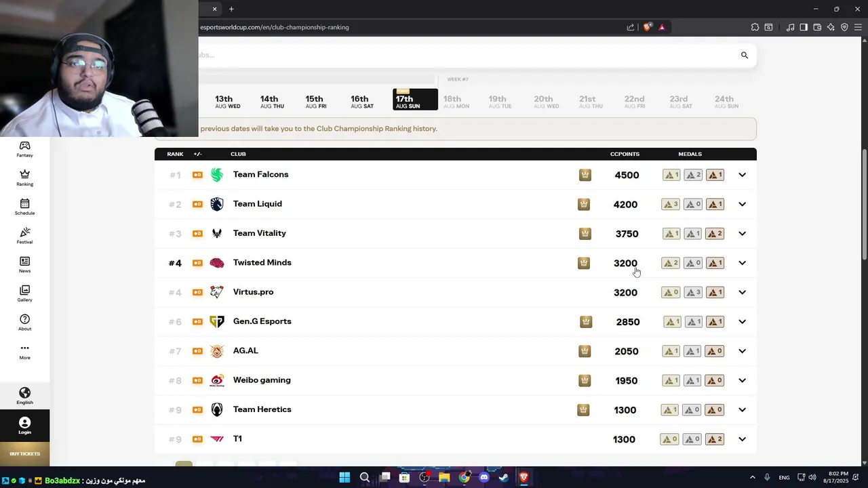Image resolution: width=868 pixels, height=488 pixels.
Task: Open the browser hamburger menu
Action: (858, 27)
